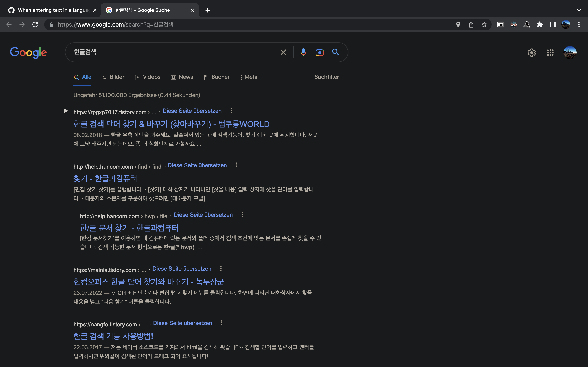Open the Suchfilter tools
Image resolution: width=588 pixels, height=367 pixels.
point(326,77)
